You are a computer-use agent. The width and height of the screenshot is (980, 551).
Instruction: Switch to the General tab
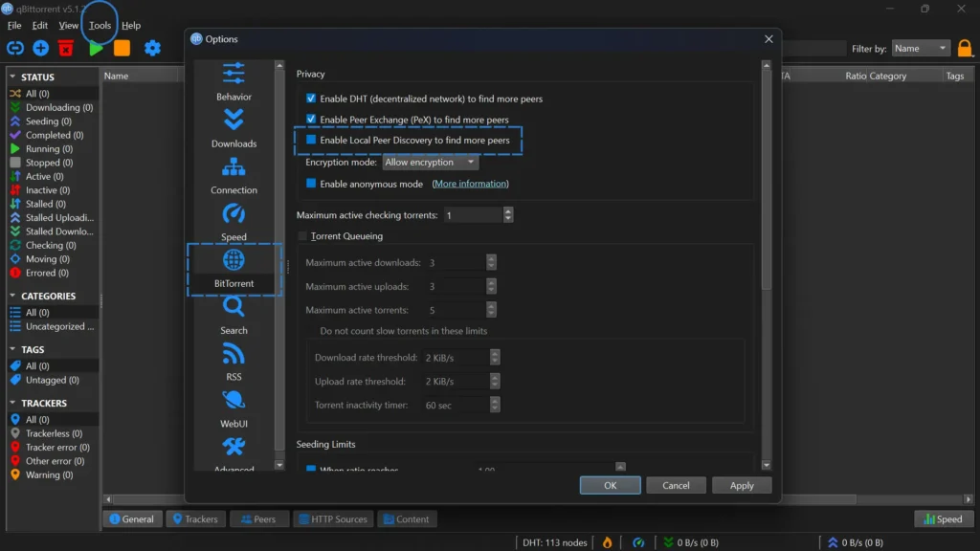(132, 519)
